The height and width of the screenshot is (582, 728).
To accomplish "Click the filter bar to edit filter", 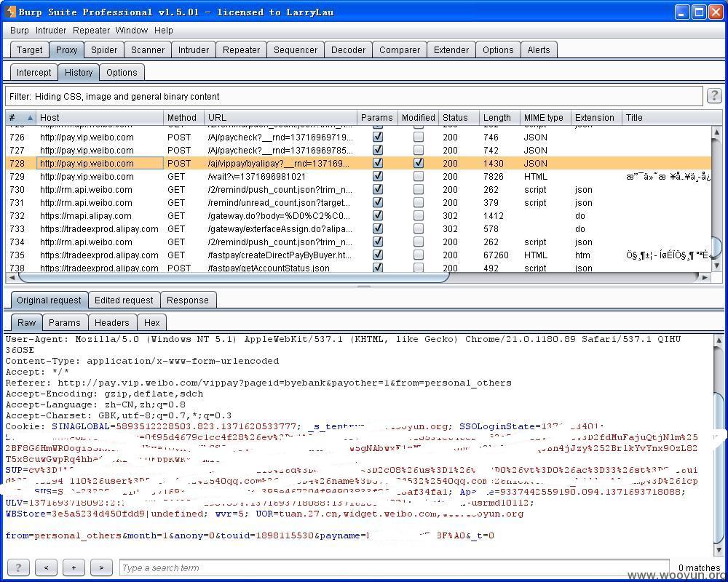I will [354, 96].
